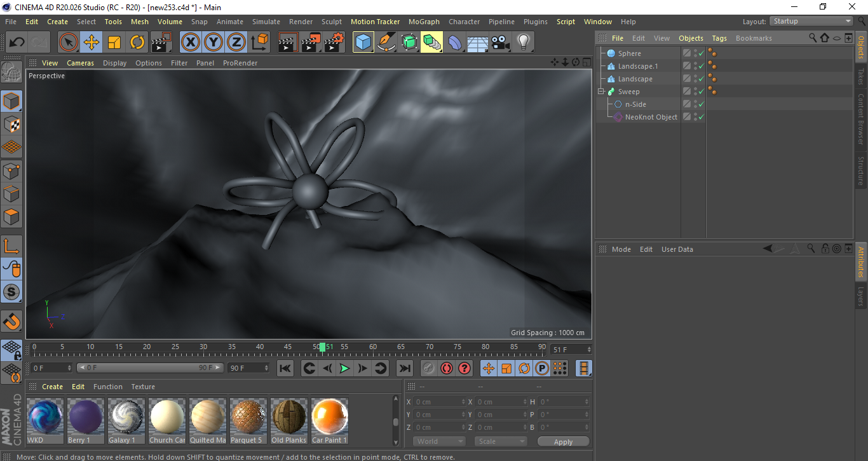Select the Car Paint 1 material

[x=329, y=420]
